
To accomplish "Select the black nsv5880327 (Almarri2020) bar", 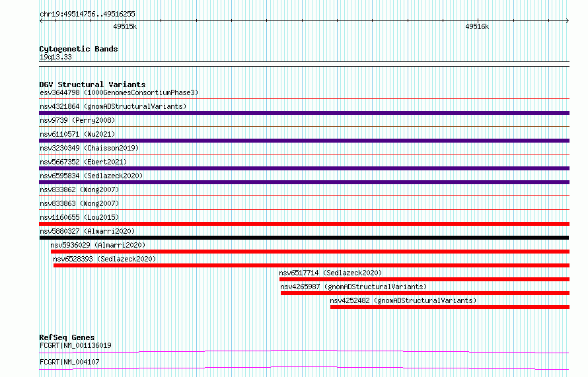I will pyautogui.click(x=304, y=238).
